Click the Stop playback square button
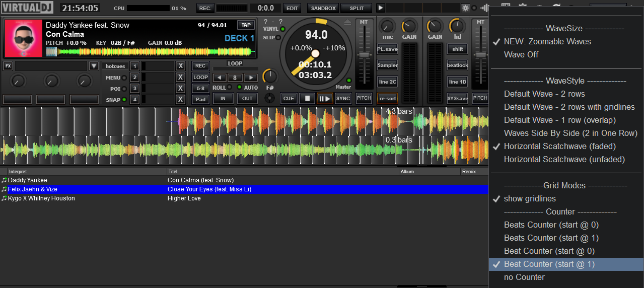This screenshot has height=288, width=644. pos(307,99)
